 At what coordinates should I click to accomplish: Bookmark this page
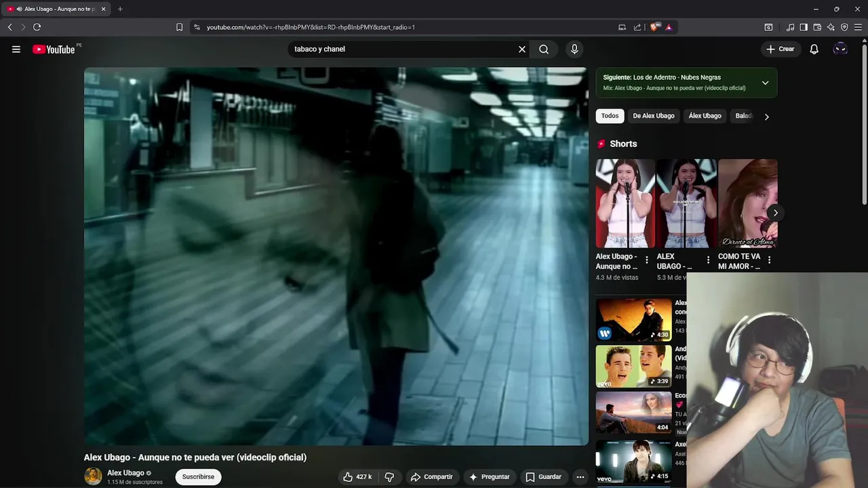coord(179,27)
